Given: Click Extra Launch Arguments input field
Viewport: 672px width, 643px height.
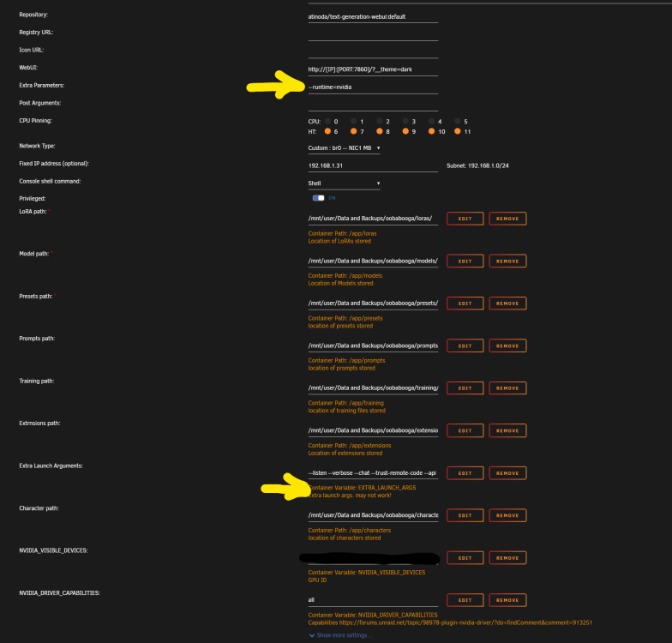Looking at the screenshot, I should pos(373,473).
